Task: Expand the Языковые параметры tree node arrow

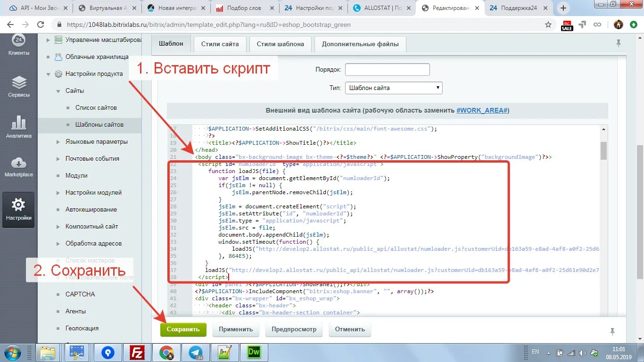Action: pos(58,142)
